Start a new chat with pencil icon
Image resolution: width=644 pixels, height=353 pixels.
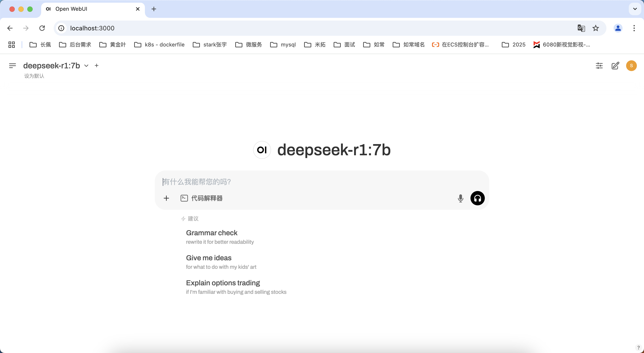[615, 66]
